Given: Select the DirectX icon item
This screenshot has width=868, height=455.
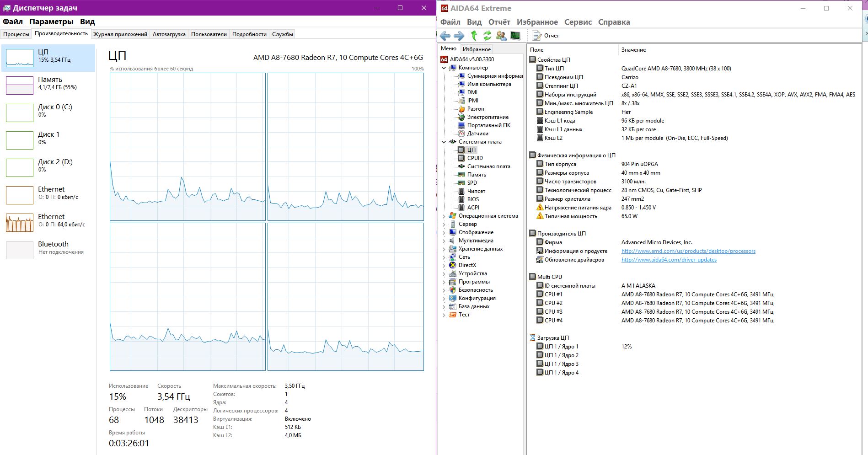Looking at the screenshot, I should coord(463,265).
